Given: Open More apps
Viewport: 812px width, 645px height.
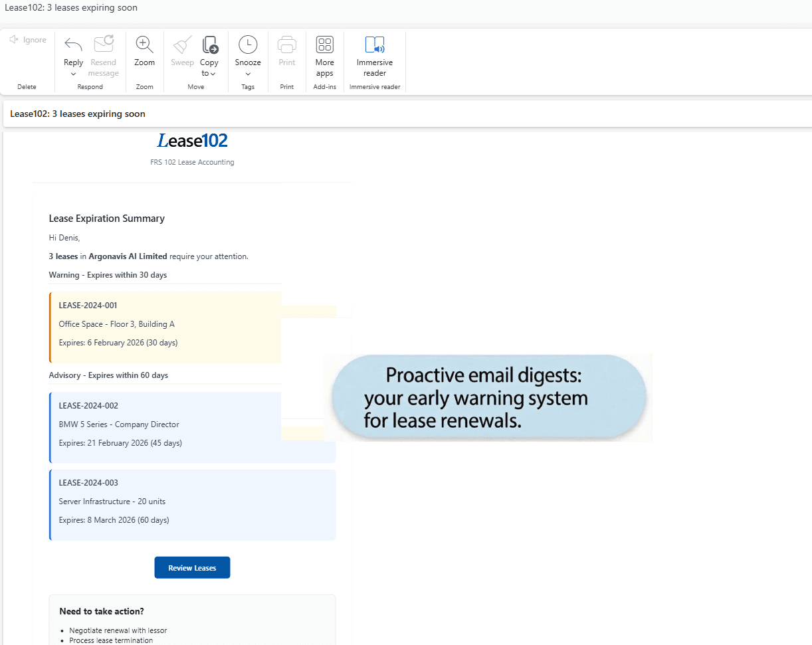Looking at the screenshot, I should click(x=324, y=45).
